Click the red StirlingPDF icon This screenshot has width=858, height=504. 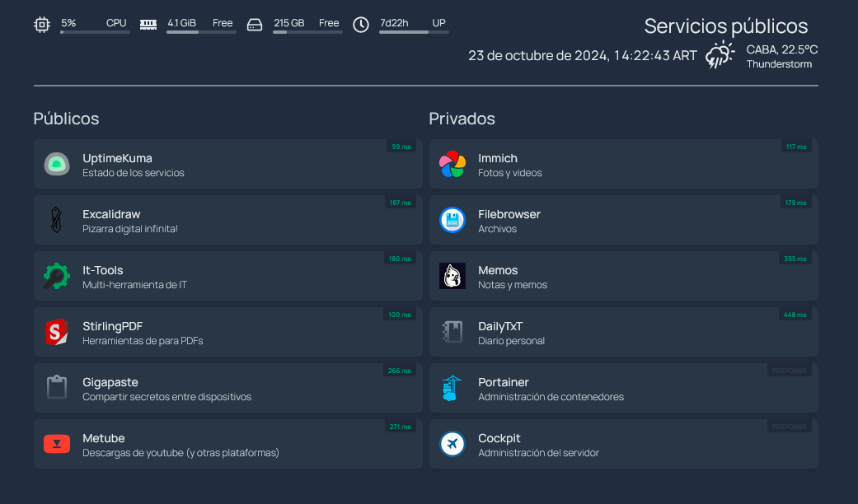click(56, 332)
